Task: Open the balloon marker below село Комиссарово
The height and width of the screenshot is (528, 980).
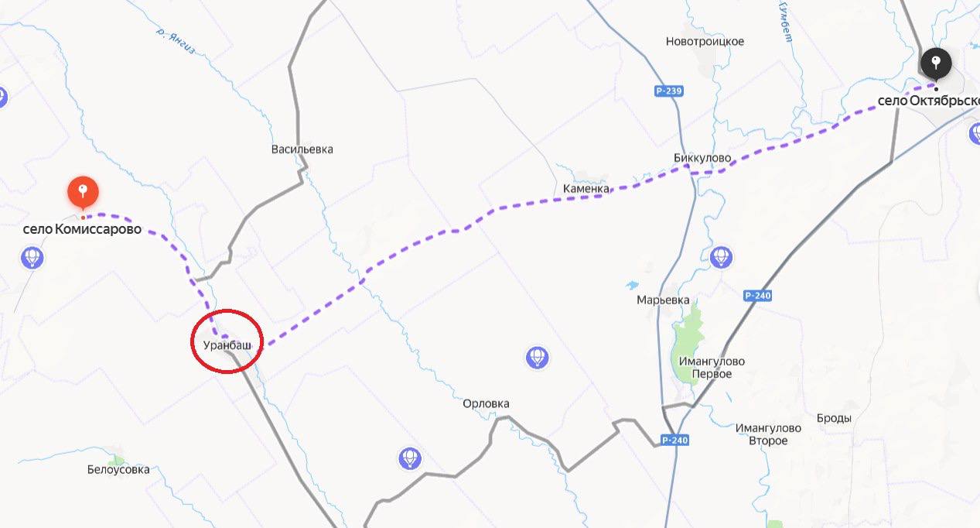Action: [32, 256]
